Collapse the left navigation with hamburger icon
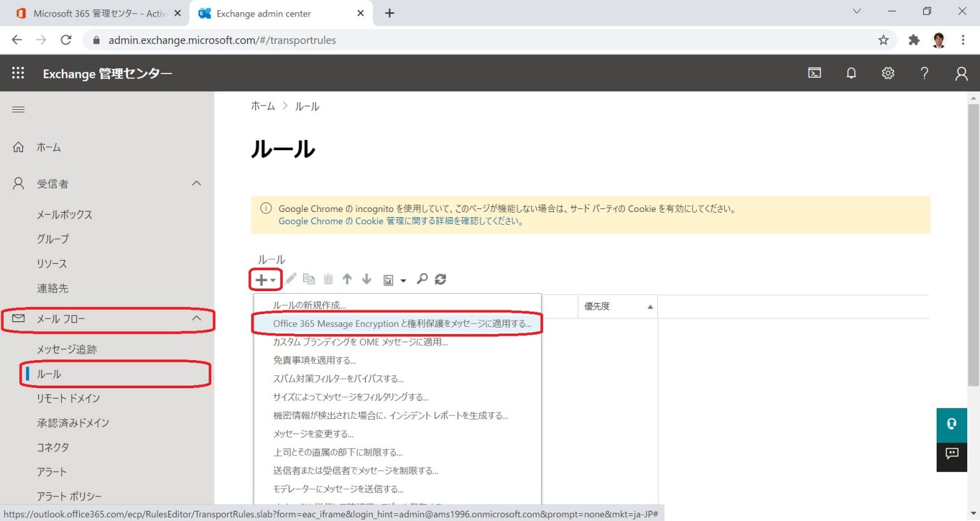 (18, 109)
